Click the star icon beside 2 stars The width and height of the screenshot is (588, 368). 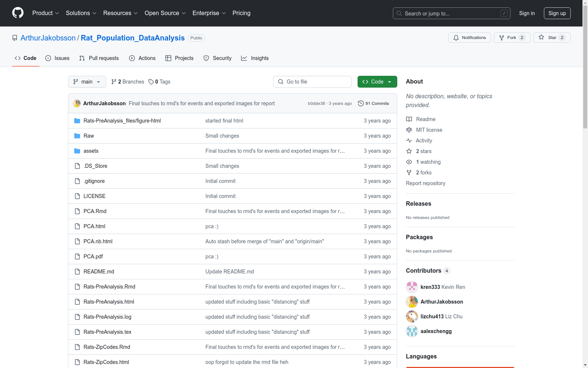coord(409,151)
